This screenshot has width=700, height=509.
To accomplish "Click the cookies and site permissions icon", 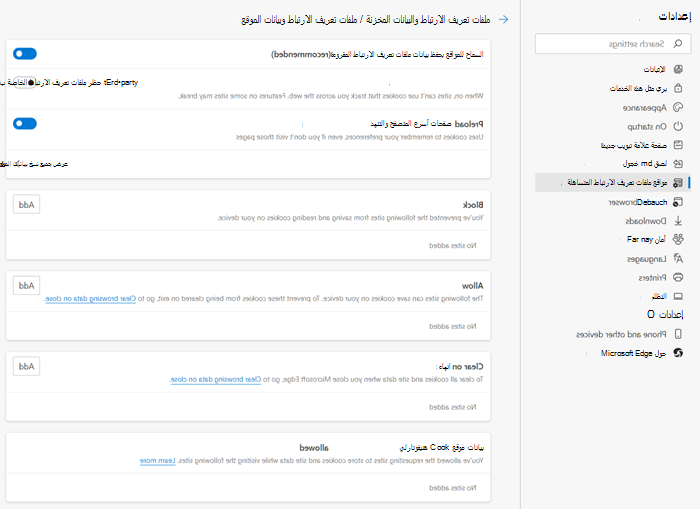I will click(x=678, y=183).
